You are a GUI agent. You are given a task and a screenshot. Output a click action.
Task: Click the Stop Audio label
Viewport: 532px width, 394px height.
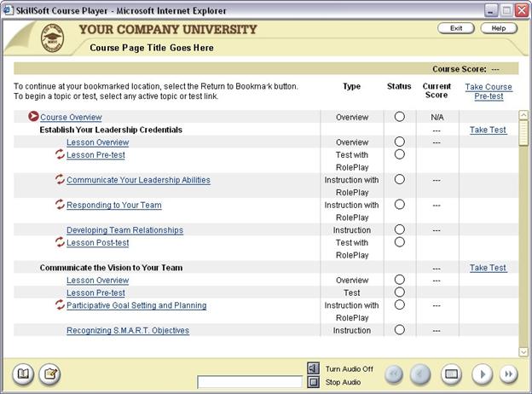[343, 382]
